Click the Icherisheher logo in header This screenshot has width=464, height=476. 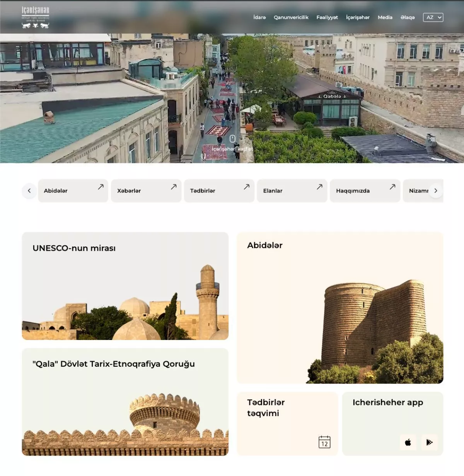36,17
